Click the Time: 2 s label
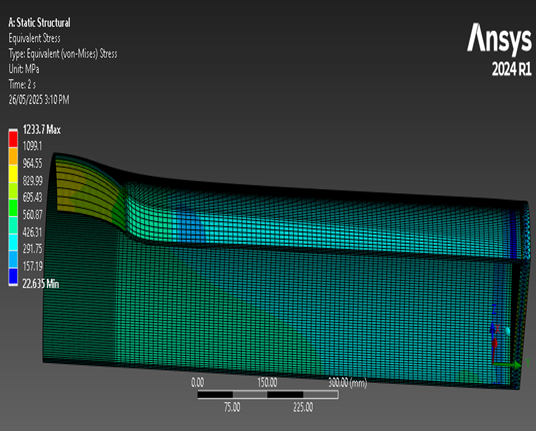Screen dimensions: 536x431 (x=22, y=84)
